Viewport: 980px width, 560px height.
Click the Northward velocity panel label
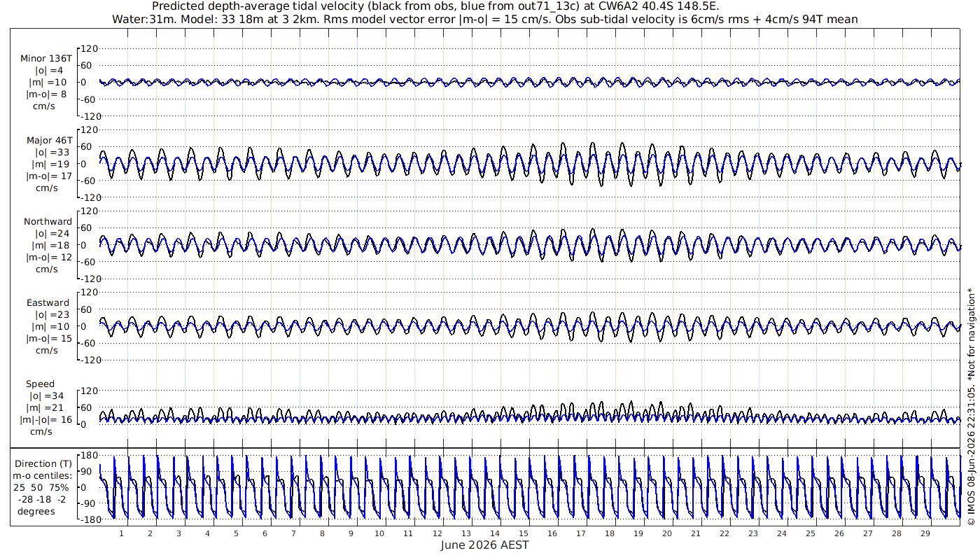(x=48, y=221)
